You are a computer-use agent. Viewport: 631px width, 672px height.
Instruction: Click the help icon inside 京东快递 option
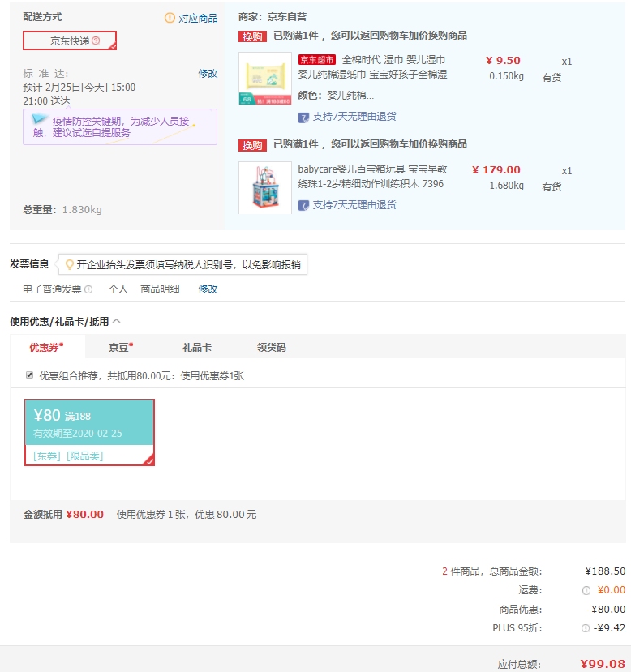[x=96, y=41]
